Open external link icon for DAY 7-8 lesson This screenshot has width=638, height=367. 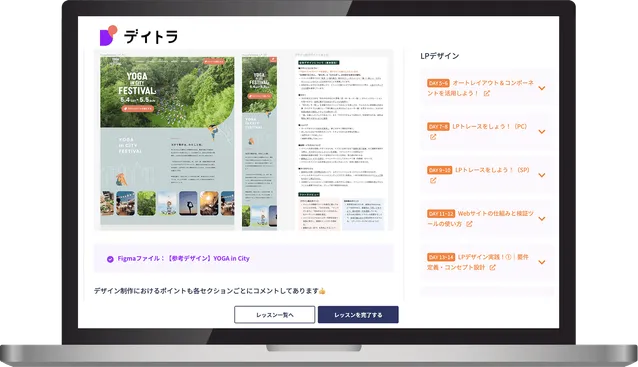click(x=433, y=137)
